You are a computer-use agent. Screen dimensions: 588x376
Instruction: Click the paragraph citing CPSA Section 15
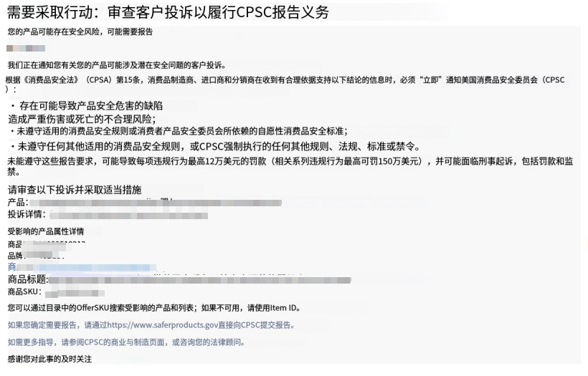[285, 85]
